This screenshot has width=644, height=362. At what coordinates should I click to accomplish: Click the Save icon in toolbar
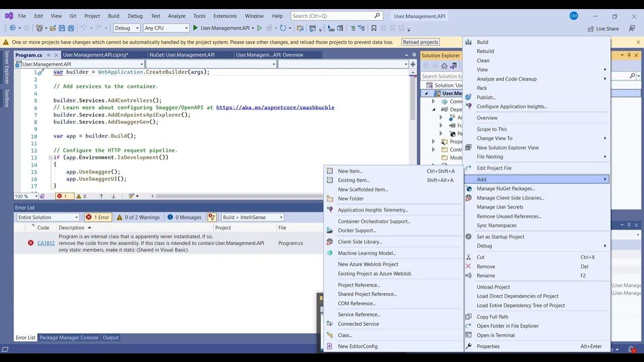(x=62, y=28)
